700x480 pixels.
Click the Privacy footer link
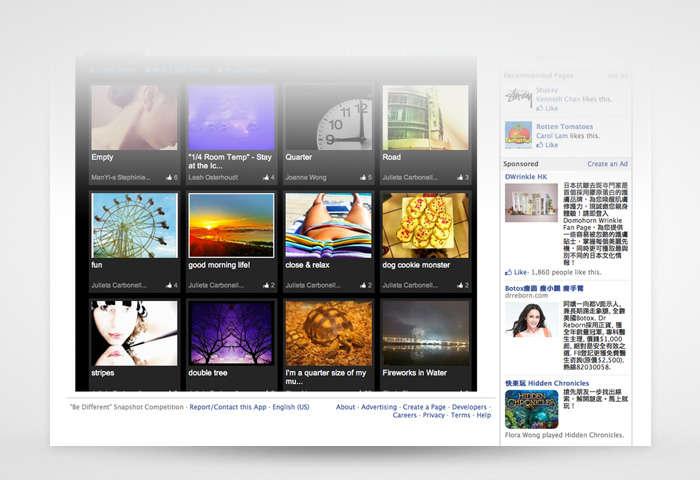click(x=433, y=415)
